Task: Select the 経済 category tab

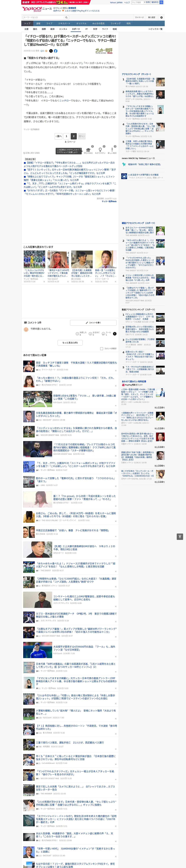Action: click(x=52, y=29)
